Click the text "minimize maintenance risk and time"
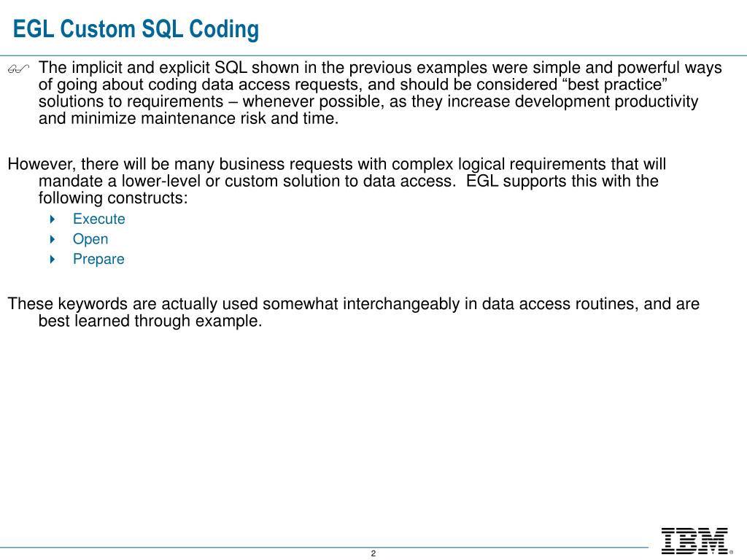Viewport: 747px width, 560px height. coord(204,119)
